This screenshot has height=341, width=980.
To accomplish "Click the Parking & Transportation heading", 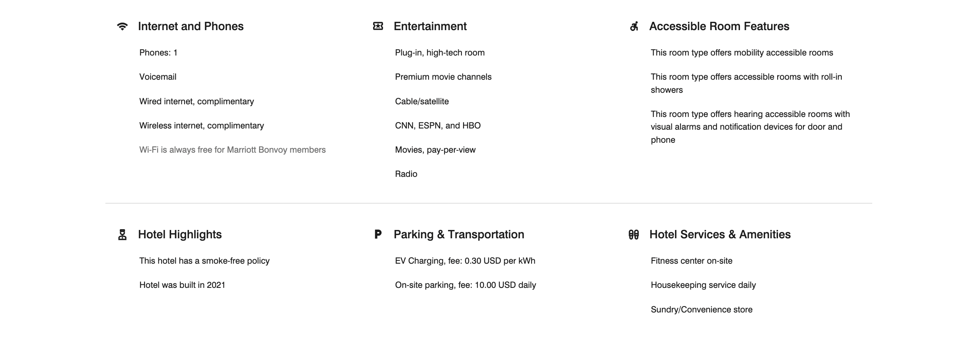I will (459, 235).
